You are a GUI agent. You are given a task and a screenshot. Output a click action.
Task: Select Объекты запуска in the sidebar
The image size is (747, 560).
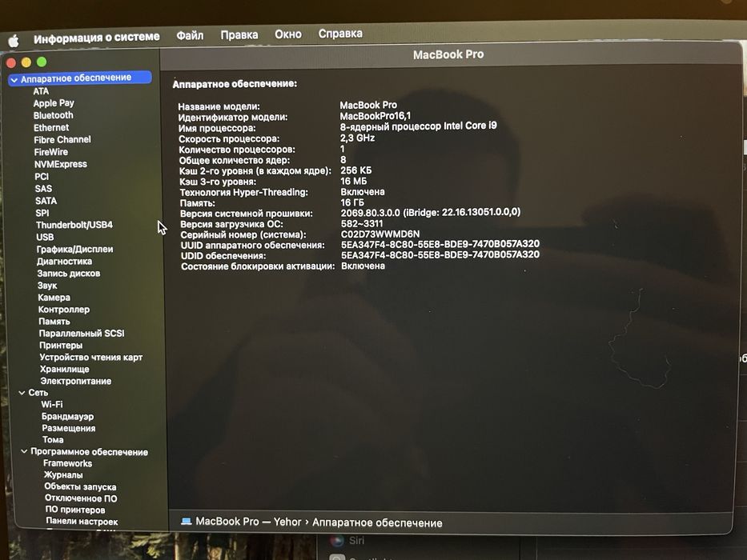tap(80, 486)
